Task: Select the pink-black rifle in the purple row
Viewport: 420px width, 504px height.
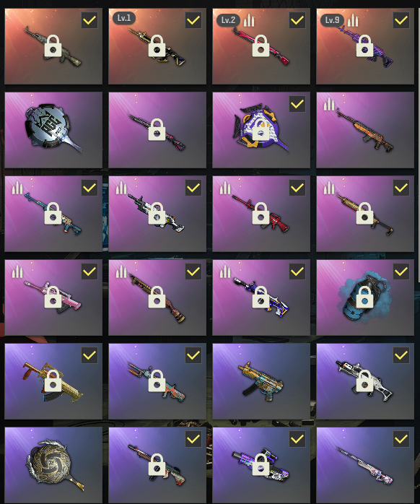Action: (x=157, y=130)
